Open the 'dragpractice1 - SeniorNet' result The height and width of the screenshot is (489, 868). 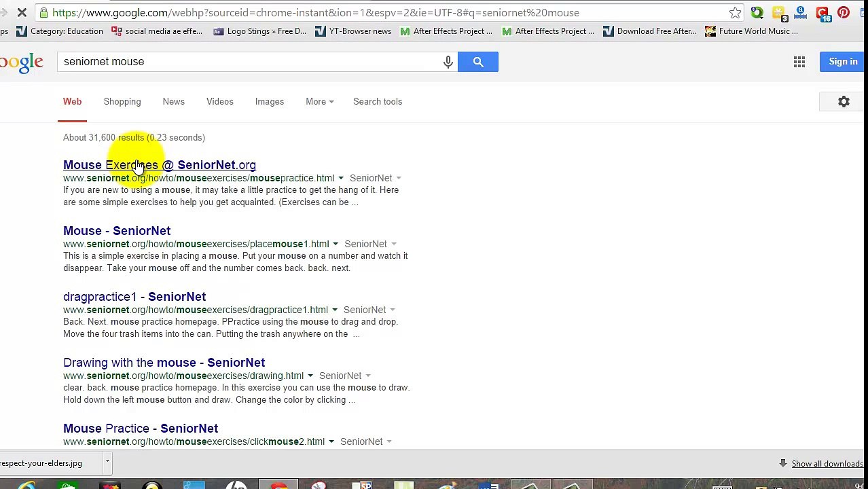(x=134, y=297)
